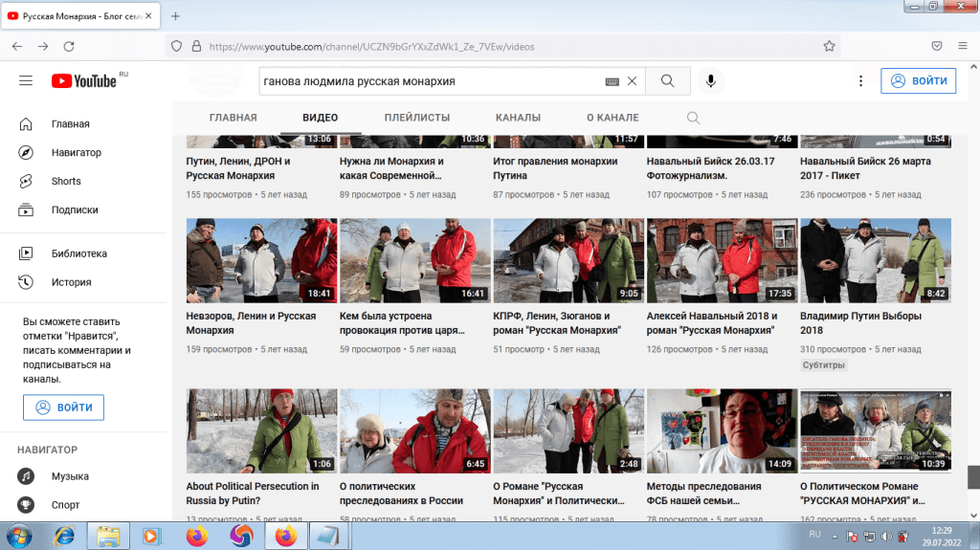The width and height of the screenshot is (980, 550).
Task: Open YouTube settings three-dot menu
Action: pyautogui.click(x=860, y=81)
